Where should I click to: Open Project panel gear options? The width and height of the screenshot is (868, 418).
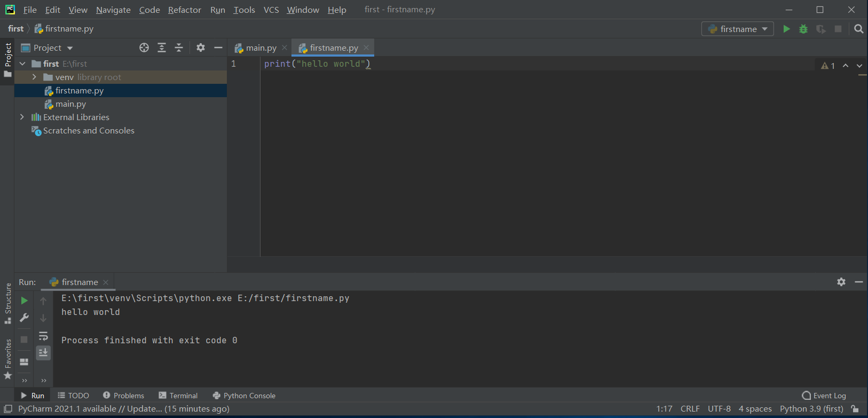[201, 48]
